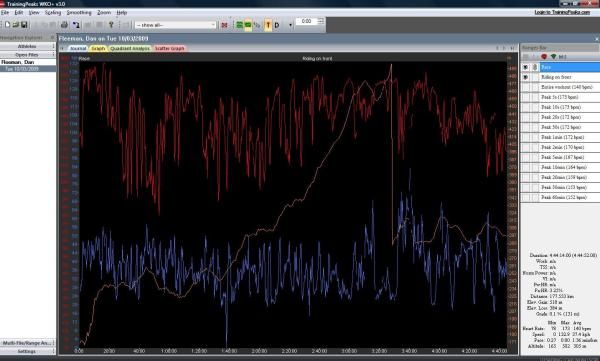Expand the Settings navigation section

click(x=27, y=351)
